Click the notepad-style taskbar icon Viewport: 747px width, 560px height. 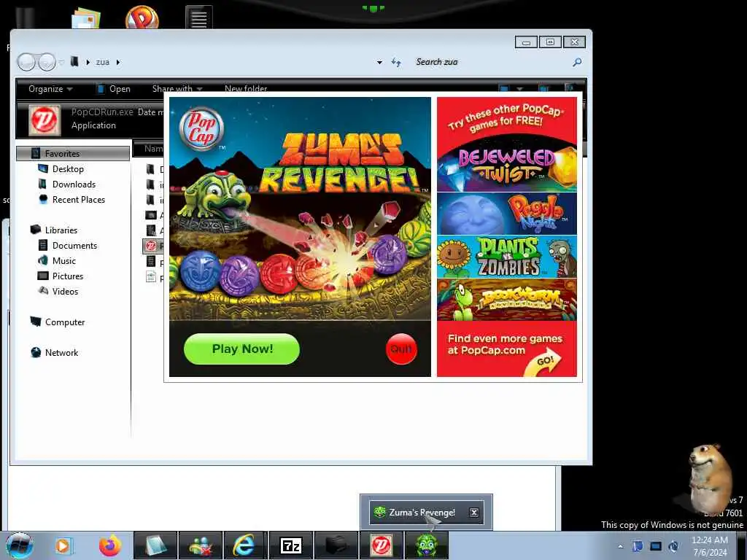pos(155,545)
